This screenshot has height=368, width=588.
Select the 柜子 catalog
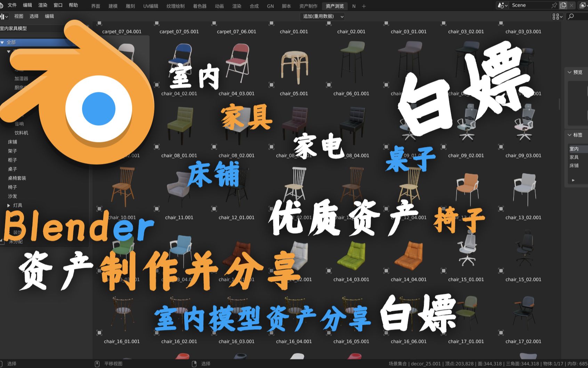(13, 160)
